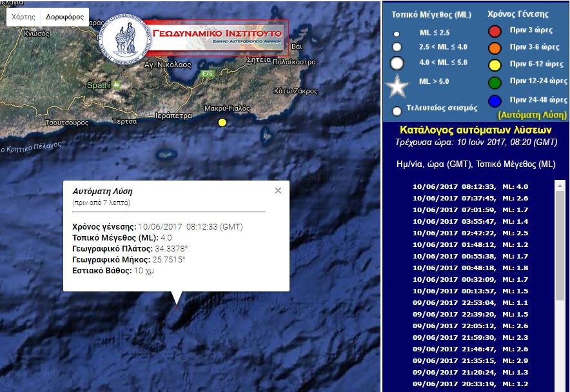Image resolution: width=570 pixels, height=392 pixels.
Task: Open the 10/06/2017 02:42:22 ML 2.5 entry
Action: point(479,233)
